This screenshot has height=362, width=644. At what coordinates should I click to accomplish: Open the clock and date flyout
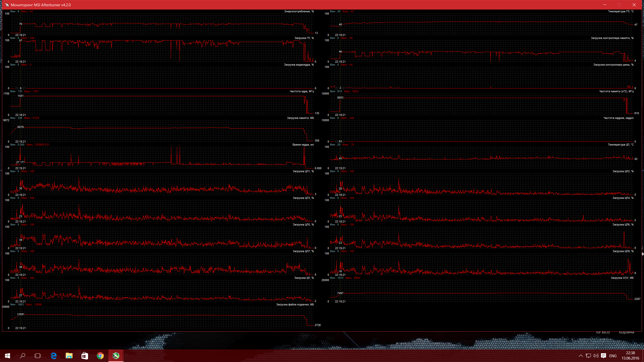point(630,356)
